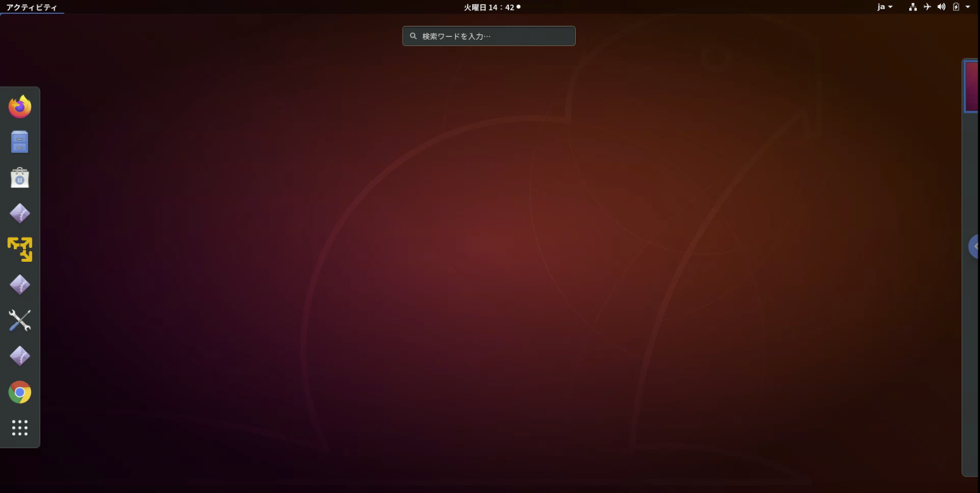Image resolution: width=980 pixels, height=493 pixels.
Task: Click the アクティビティ button
Action: tap(32, 7)
